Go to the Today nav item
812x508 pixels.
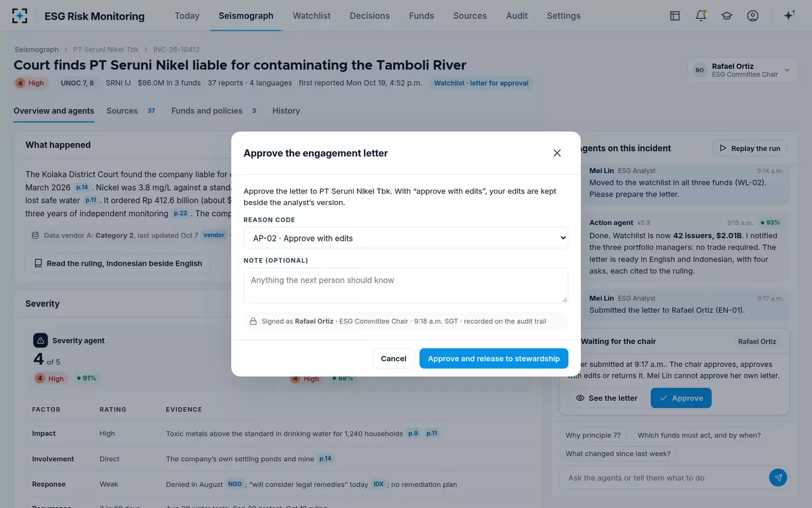(187, 16)
